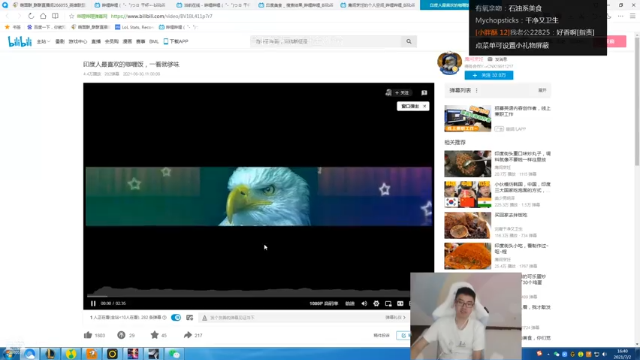The width and height of the screenshot is (640, 360).
Task: Open the 百度一下 bookmark
Action: point(46,27)
